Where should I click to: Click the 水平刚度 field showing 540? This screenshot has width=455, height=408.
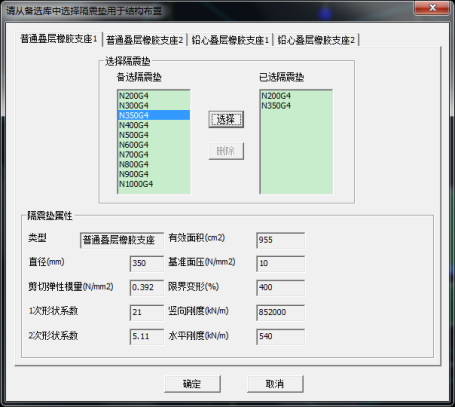pos(280,336)
